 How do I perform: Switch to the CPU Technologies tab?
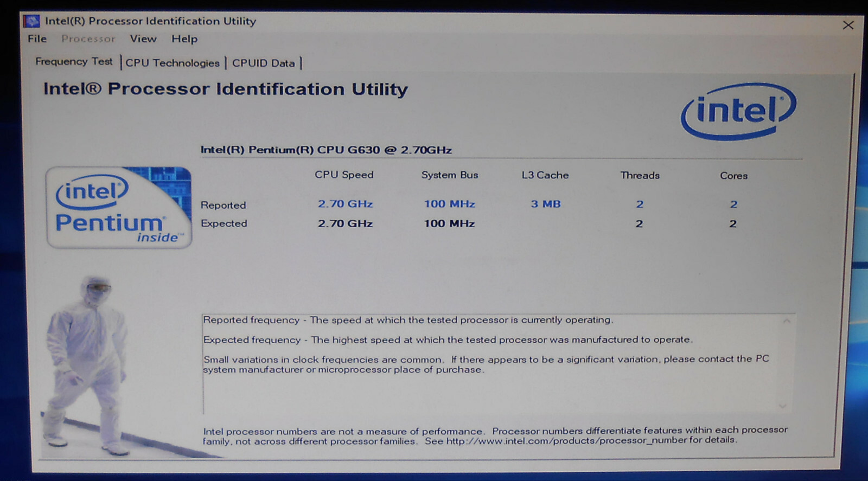click(173, 63)
